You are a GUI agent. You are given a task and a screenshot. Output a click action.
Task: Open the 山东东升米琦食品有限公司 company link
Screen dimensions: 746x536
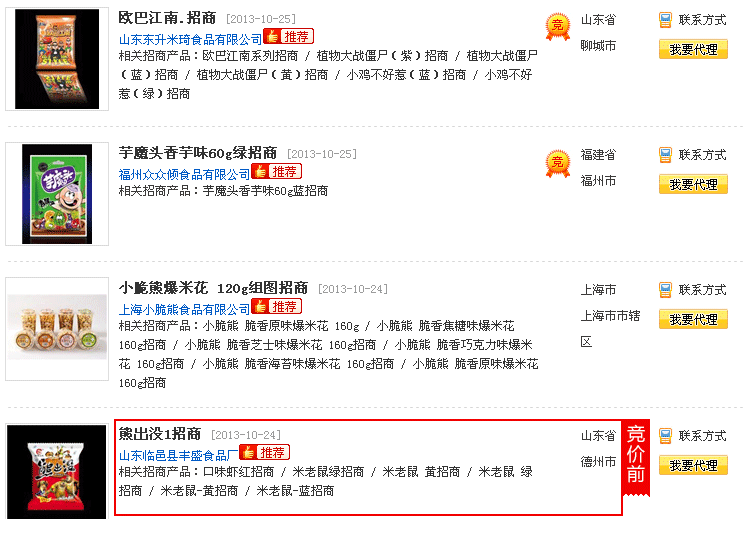pyautogui.click(x=190, y=39)
